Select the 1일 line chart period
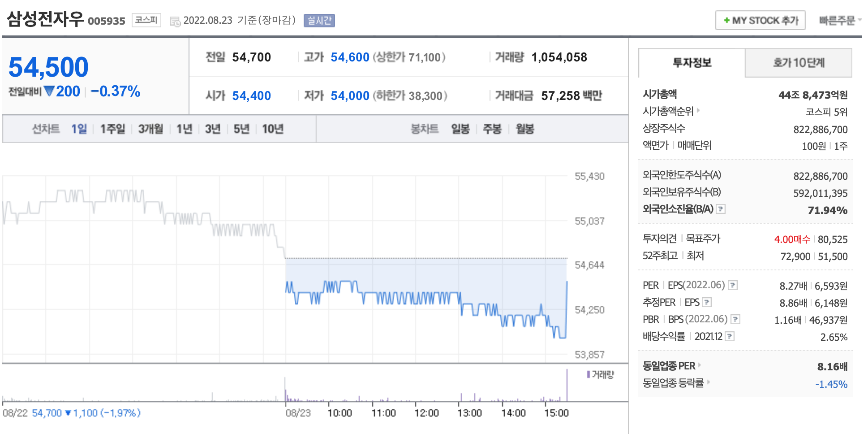868x434 pixels. point(79,129)
